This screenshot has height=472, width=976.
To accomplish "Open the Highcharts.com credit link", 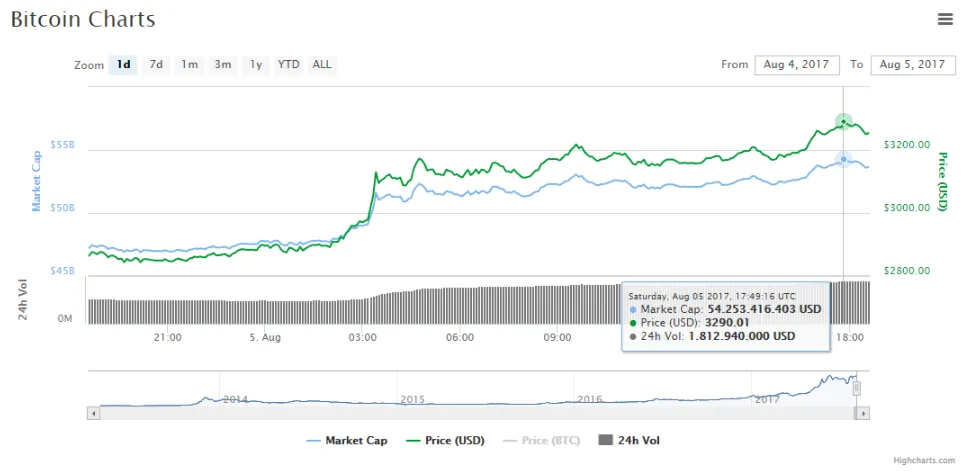I will [924, 461].
